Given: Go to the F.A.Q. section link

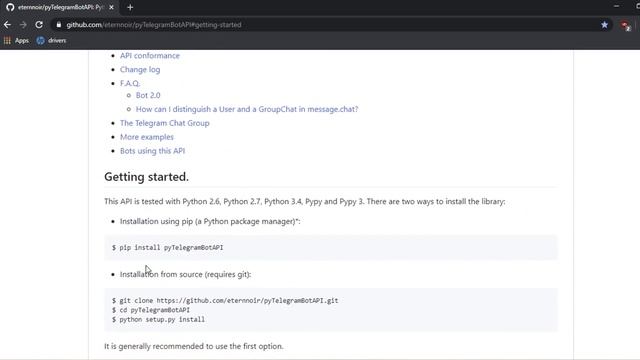Looking at the screenshot, I should (x=130, y=83).
